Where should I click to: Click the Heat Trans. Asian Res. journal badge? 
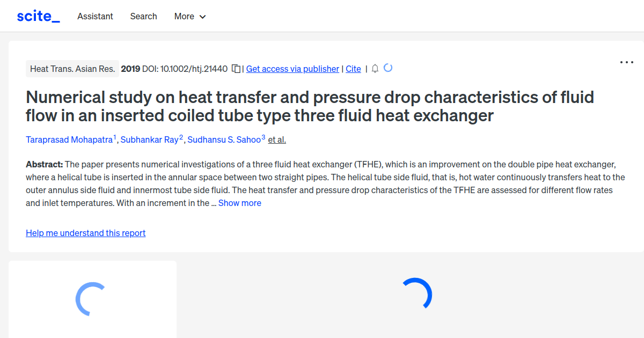pyautogui.click(x=72, y=69)
